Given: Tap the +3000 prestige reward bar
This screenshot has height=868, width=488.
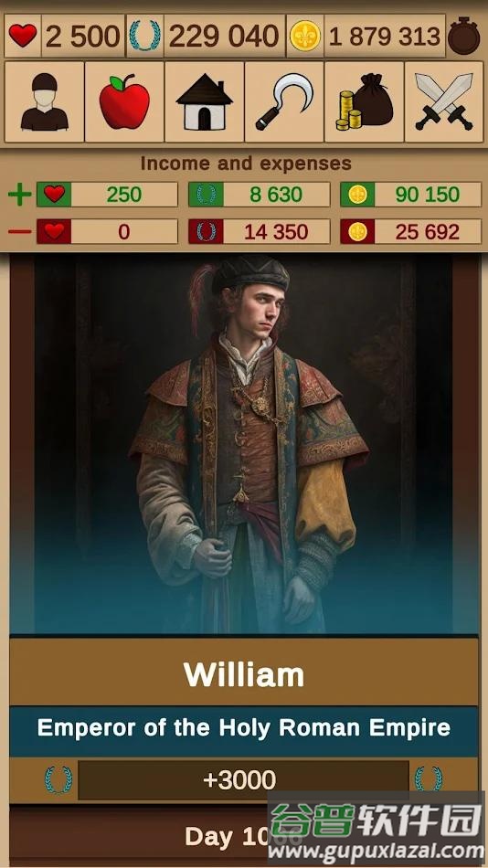Looking at the screenshot, I should pyautogui.click(x=244, y=780).
